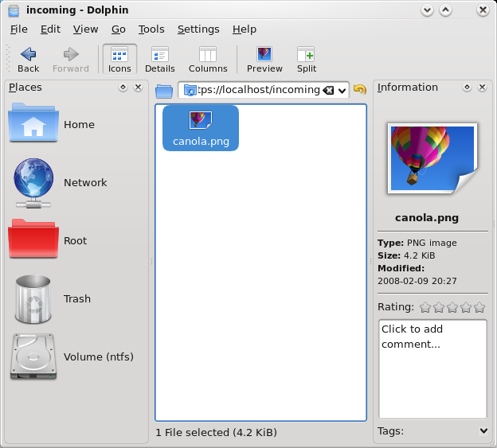
Task: Set rating to five stars
Action: point(480,307)
